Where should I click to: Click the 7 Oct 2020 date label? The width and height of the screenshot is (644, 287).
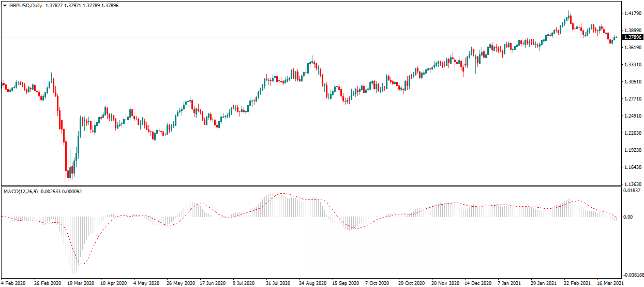[x=377, y=283]
